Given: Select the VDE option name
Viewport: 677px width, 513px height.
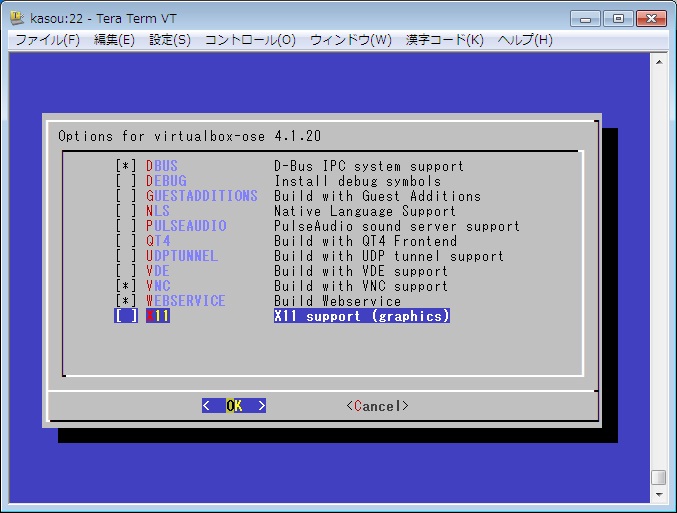Looking at the screenshot, I should pos(158,271).
